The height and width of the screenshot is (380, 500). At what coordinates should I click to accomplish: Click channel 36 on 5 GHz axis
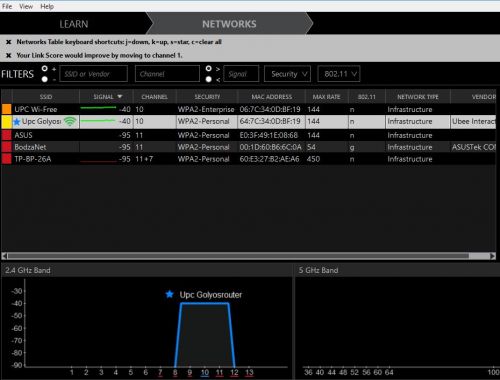click(308, 372)
